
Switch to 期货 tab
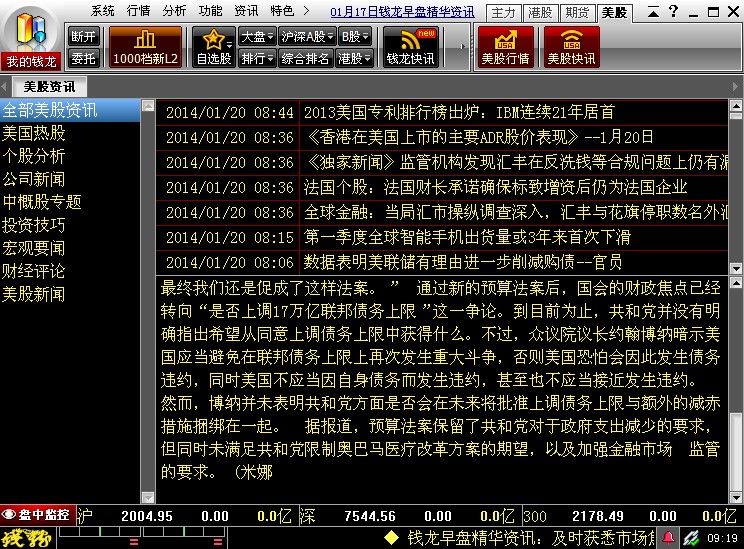(x=577, y=13)
